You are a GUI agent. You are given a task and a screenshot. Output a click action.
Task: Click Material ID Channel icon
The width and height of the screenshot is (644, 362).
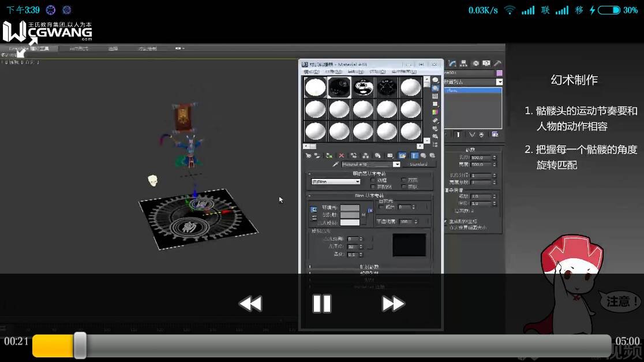390,156
